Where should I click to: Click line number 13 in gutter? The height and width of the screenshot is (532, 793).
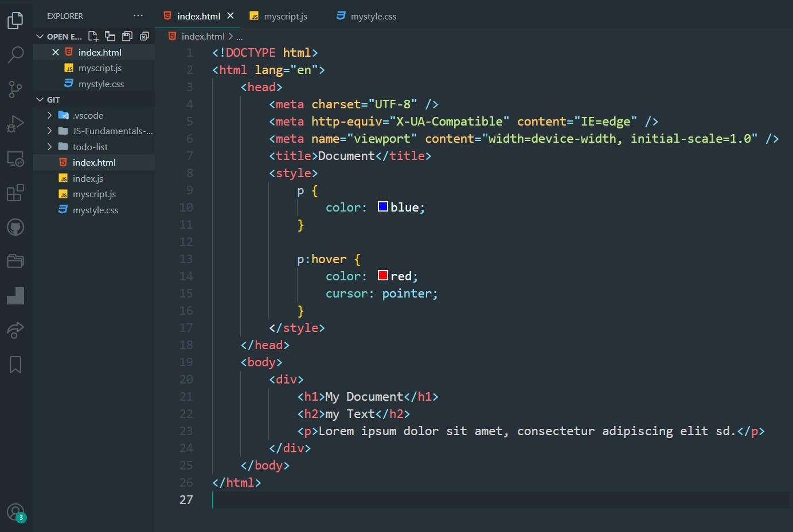click(186, 259)
